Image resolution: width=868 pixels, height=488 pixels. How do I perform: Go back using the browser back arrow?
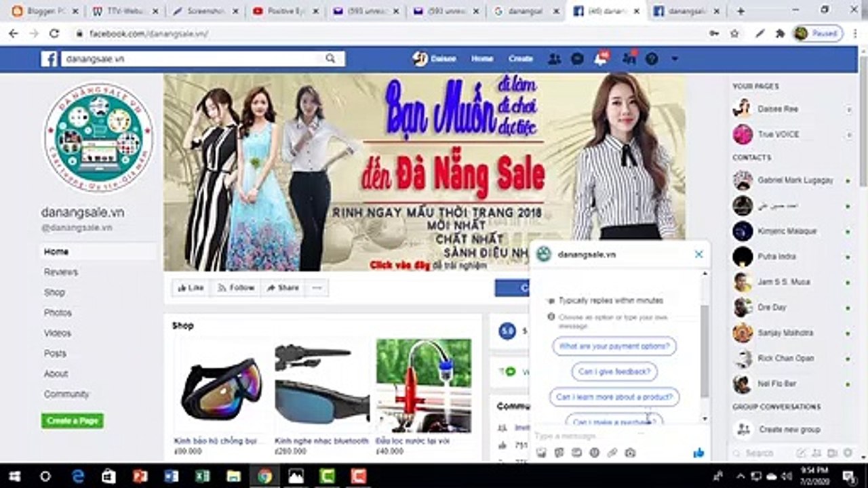(x=14, y=33)
